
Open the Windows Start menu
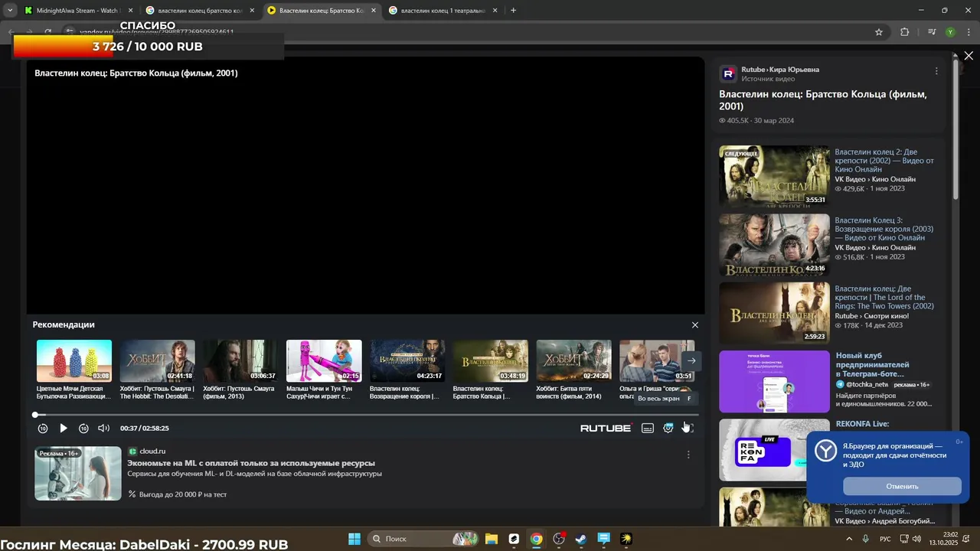click(x=354, y=539)
